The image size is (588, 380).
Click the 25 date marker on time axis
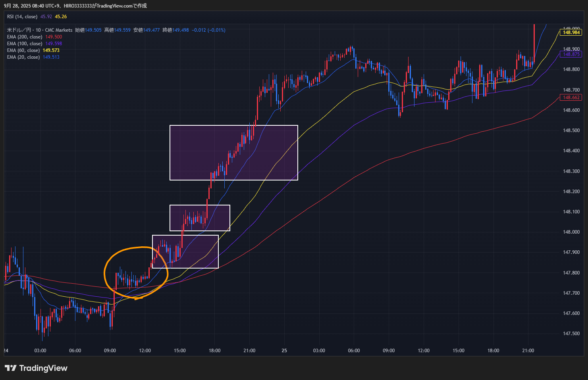(284, 351)
